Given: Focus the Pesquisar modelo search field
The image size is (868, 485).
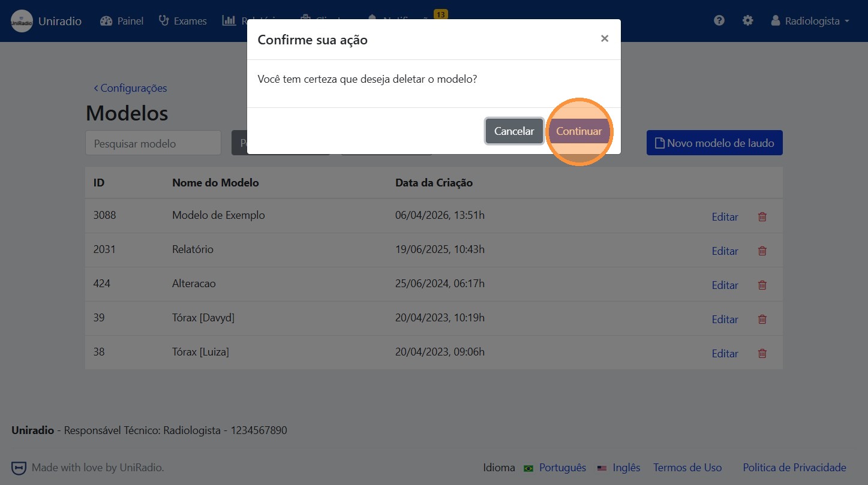Looking at the screenshot, I should (153, 143).
